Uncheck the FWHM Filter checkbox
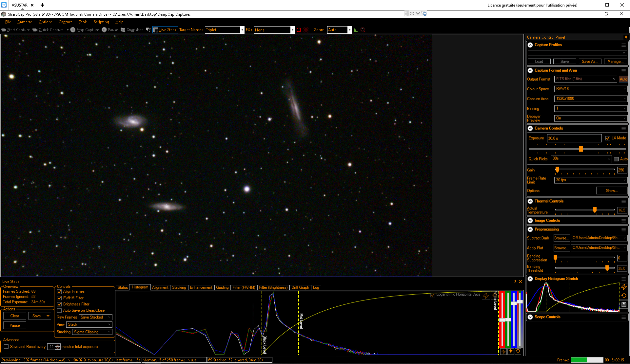Viewport: 630px width, 364px height. (59, 298)
